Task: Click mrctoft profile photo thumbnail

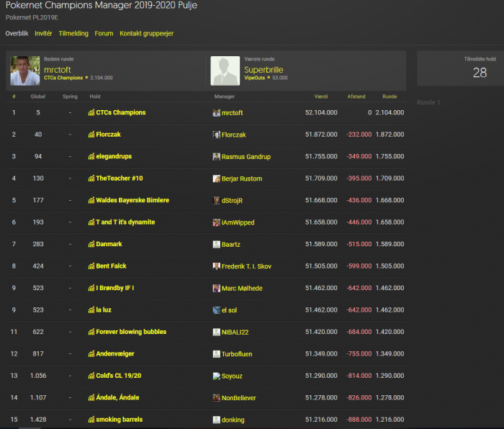Action: point(25,71)
